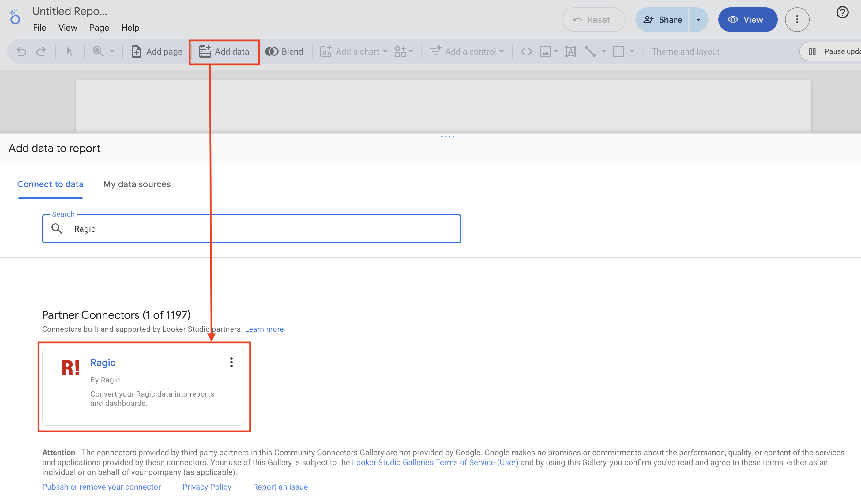Open the Add a control dropdown
This screenshot has height=504, width=861.
coord(467,52)
